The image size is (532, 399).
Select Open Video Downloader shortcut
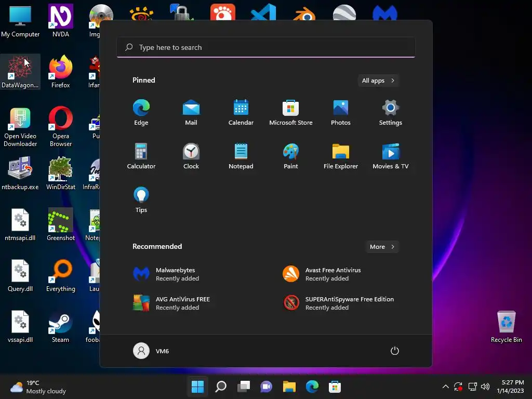coord(20,127)
